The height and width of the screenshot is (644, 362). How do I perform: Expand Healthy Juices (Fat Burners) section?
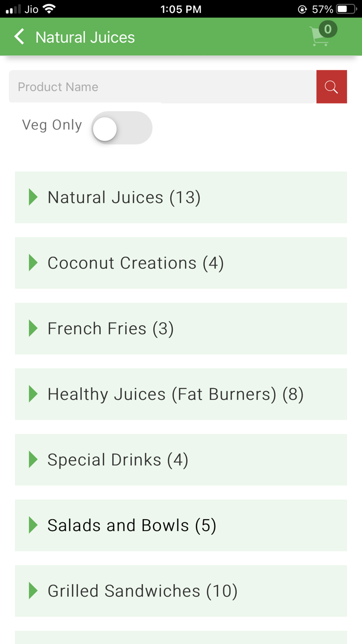click(x=175, y=394)
